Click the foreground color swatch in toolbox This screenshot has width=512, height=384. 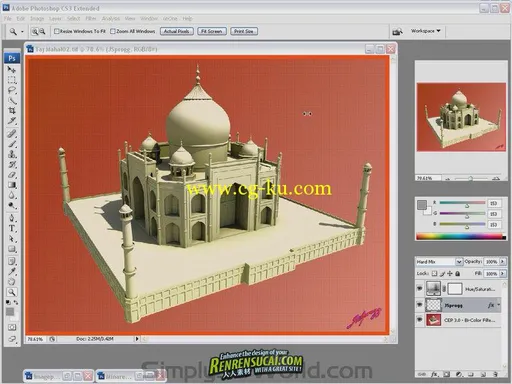10,311
